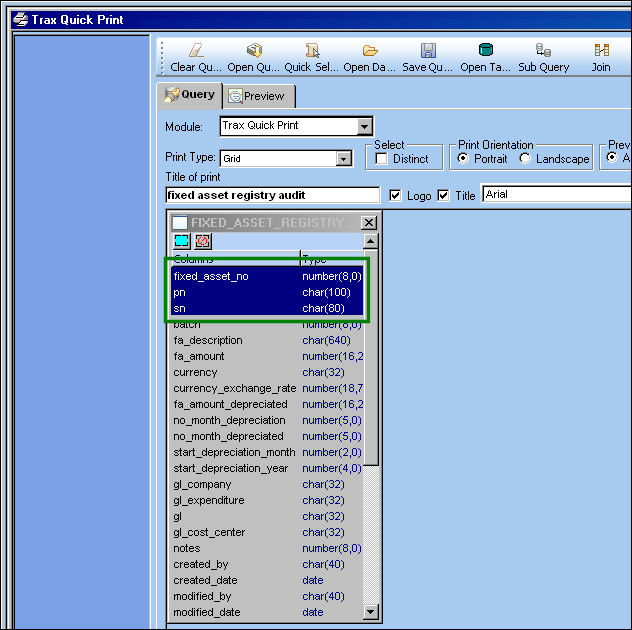Click the Clear Query toolbar icon
632x630 pixels.
196,50
